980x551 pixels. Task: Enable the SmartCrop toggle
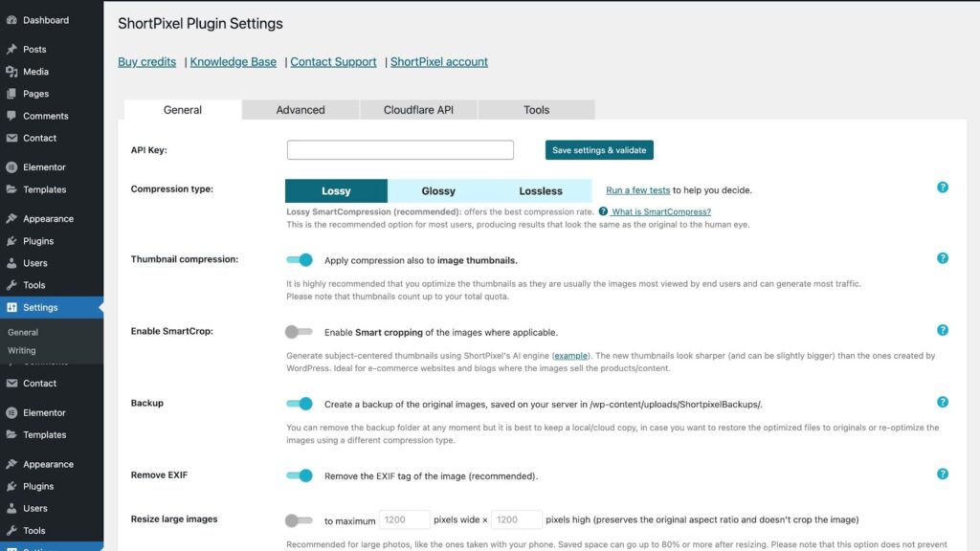(299, 332)
